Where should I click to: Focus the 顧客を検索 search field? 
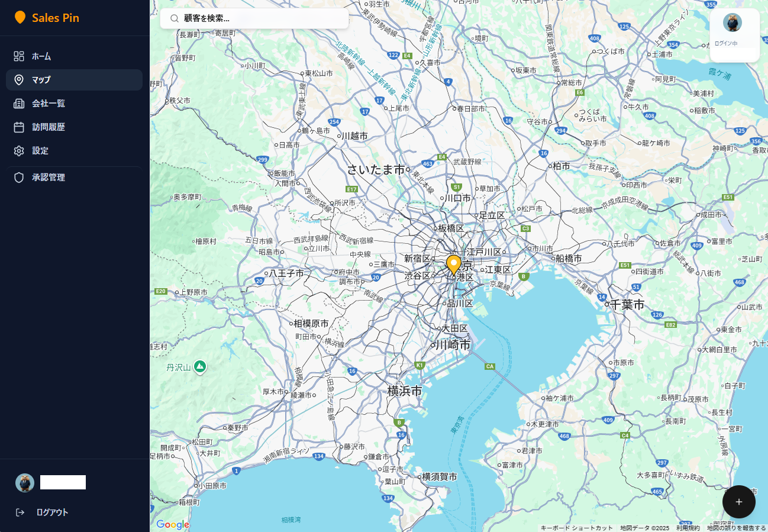pyautogui.click(x=260, y=18)
